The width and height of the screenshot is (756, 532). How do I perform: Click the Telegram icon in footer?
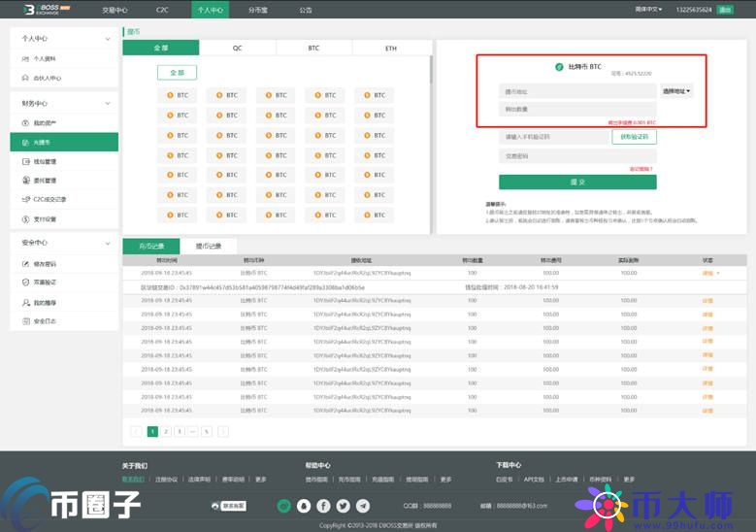[x=363, y=506]
